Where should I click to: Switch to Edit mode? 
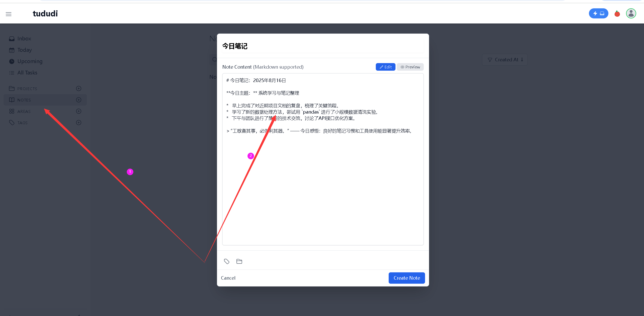385,67
